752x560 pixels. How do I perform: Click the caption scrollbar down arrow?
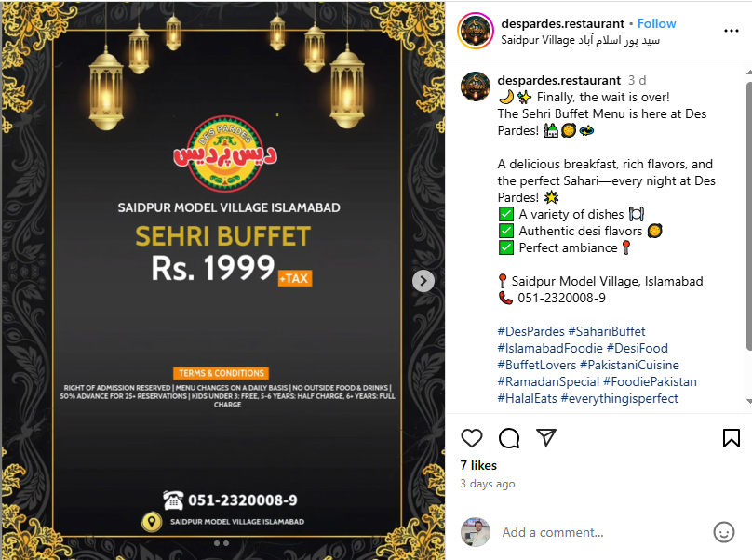point(749,401)
